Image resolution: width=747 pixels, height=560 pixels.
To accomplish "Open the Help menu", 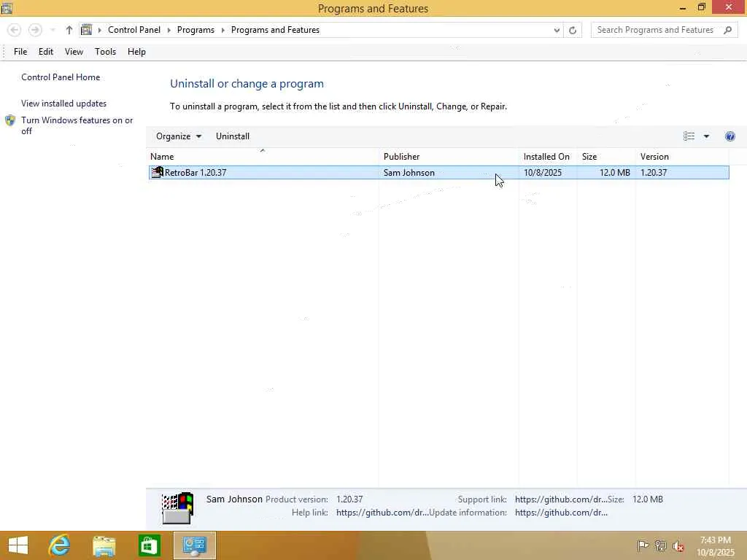I will pos(136,52).
